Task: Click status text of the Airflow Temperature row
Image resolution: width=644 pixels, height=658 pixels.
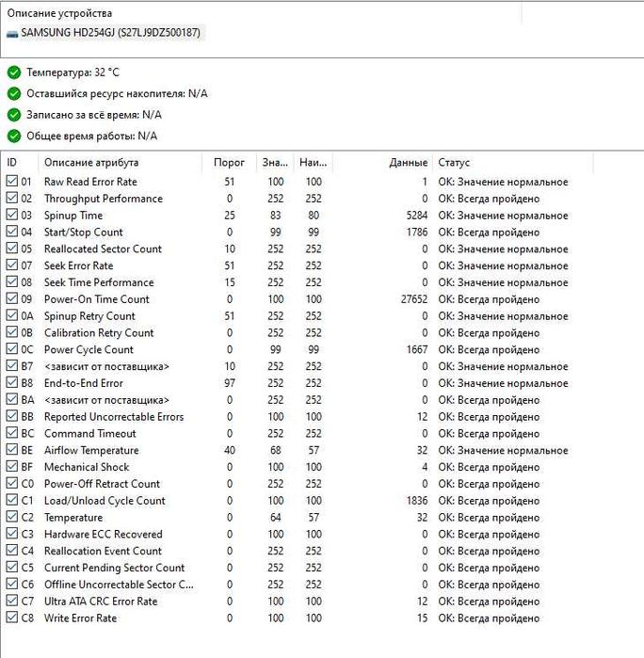Action: coord(503,450)
